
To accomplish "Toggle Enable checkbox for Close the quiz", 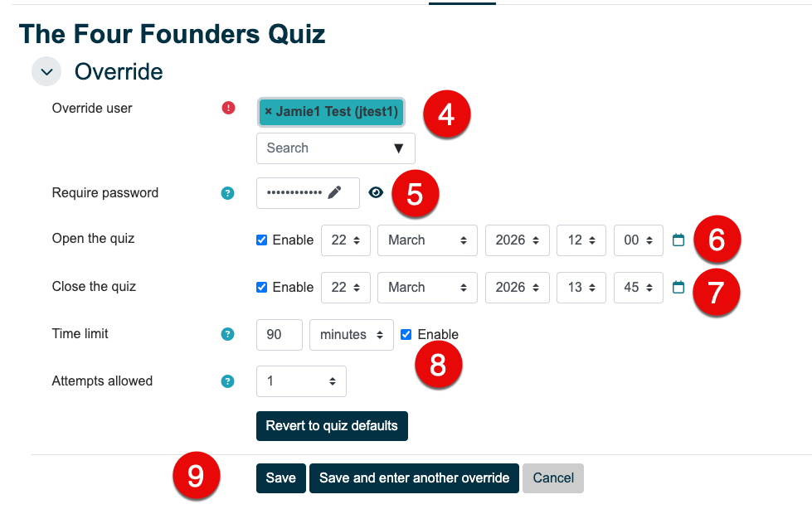I will click(262, 287).
